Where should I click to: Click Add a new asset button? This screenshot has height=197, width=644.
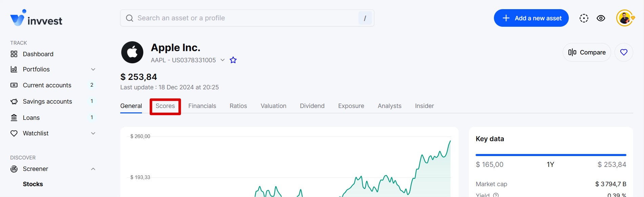pos(531,18)
